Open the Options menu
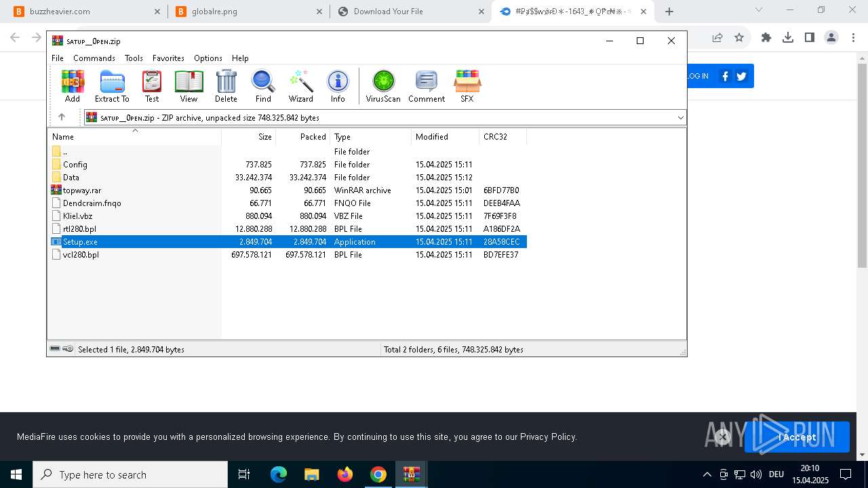The height and width of the screenshot is (488, 868). tap(208, 58)
